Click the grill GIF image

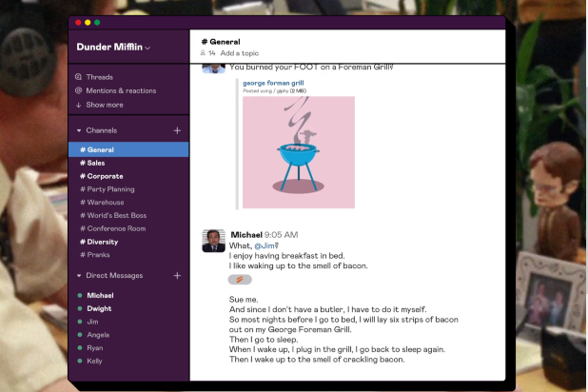click(x=299, y=152)
